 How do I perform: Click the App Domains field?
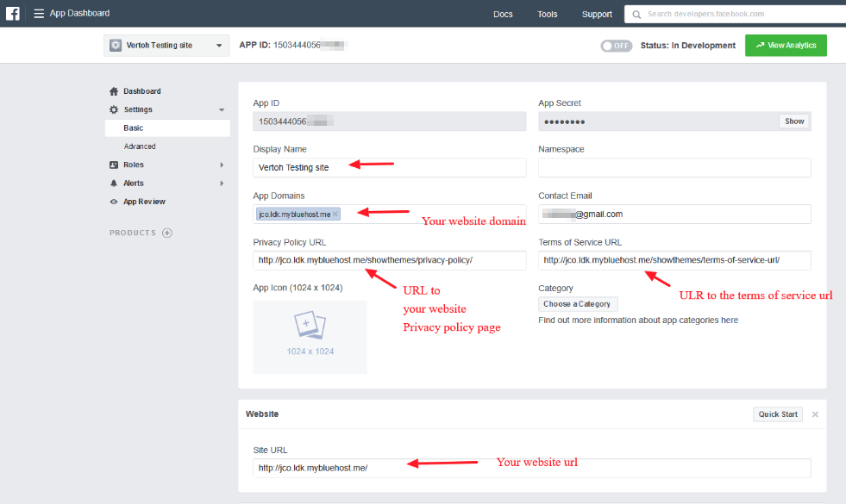click(x=390, y=214)
